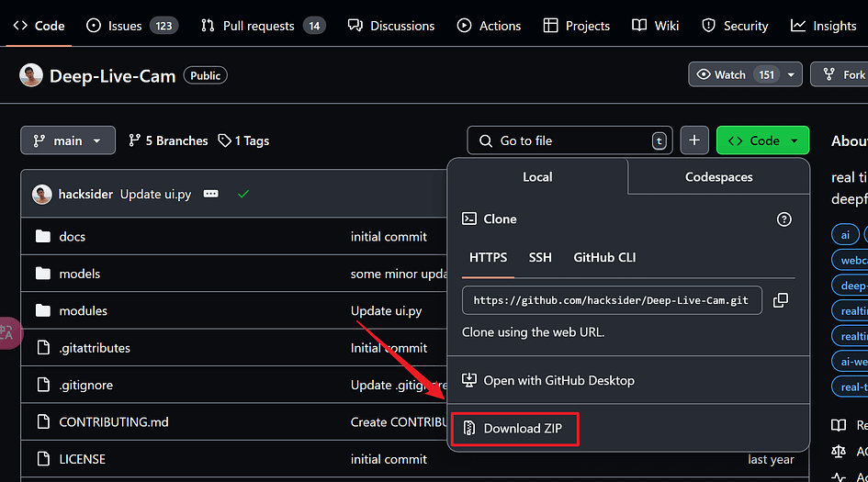Screen dimensions: 868x482
Task: Open the docs folder
Action: pos(72,236)
